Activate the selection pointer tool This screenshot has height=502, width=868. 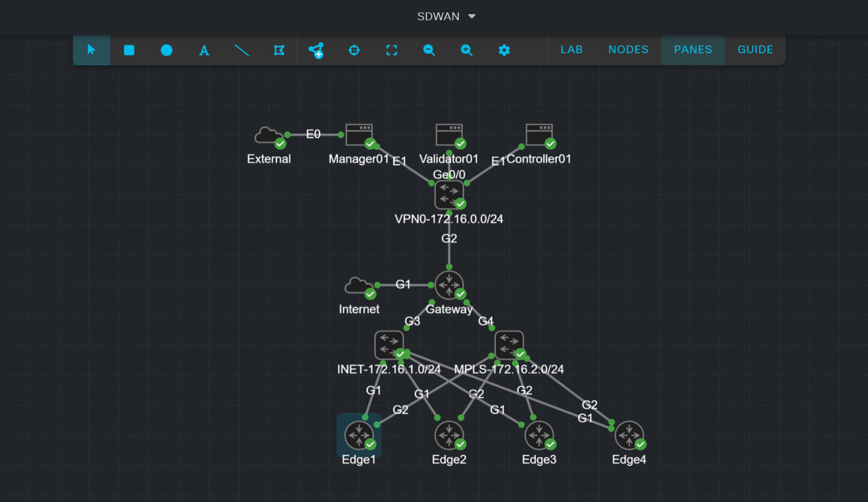pyautogui.click(x=91, y=50)
